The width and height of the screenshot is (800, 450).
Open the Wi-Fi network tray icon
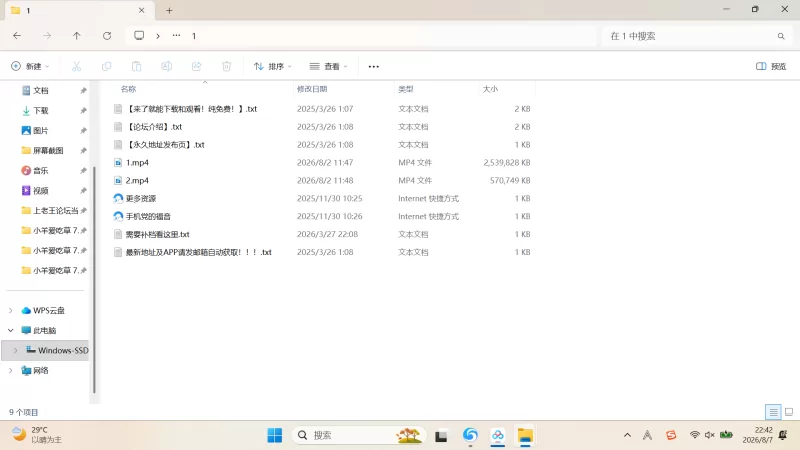tap(694, 435)
